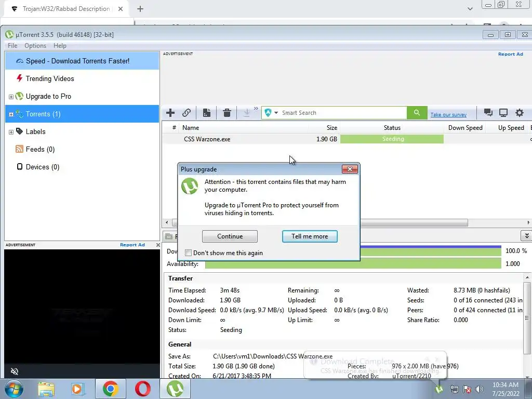Collapse the detail pane with the double chevron
Image resolution: width=532 pixels, height=399 pixels.
pyautogui.click(x=526, y=235)
